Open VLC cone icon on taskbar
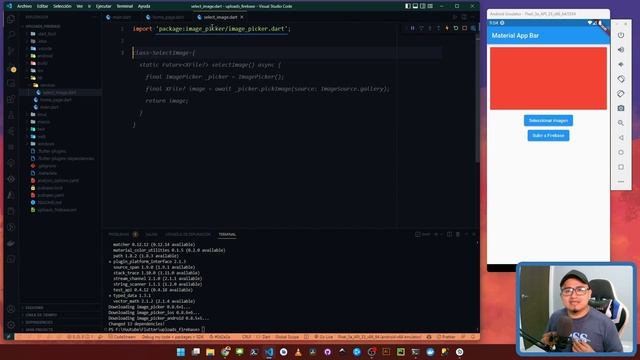Image resolution: width=640 pixels, height=360 pixels. (298, 352)
